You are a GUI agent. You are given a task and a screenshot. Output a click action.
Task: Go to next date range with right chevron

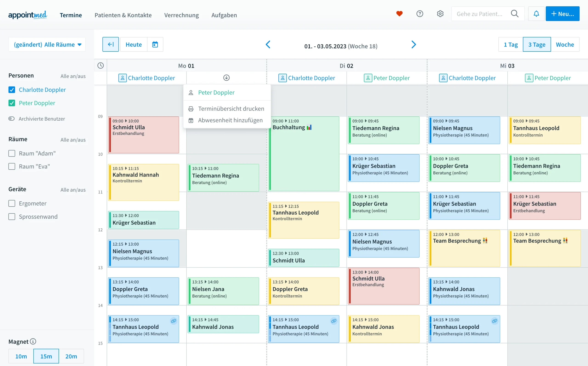(413, 45)
